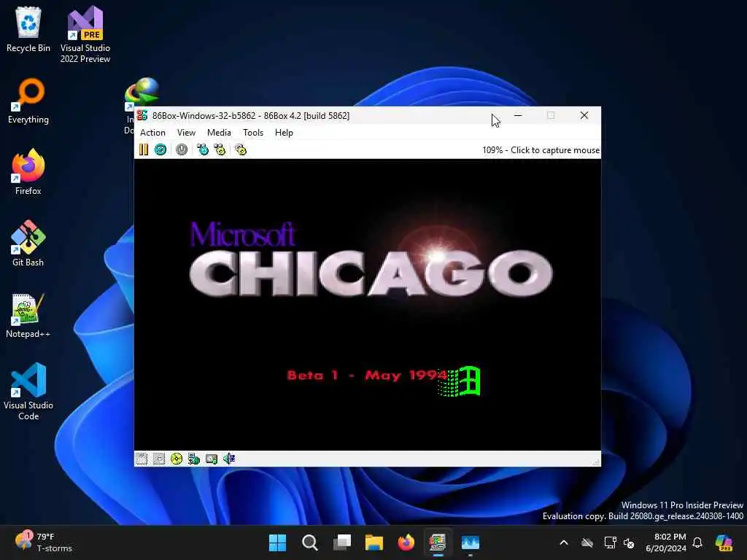This screenshot has width=747, height=560.
Task: Select the Recycle Bin desktop icon
Action: point(28,29)
